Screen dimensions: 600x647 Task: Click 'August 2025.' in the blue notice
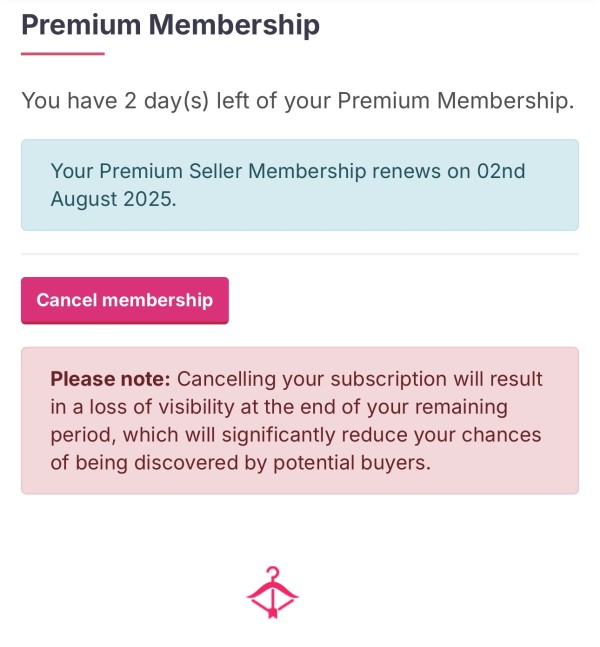click(113, 199)
